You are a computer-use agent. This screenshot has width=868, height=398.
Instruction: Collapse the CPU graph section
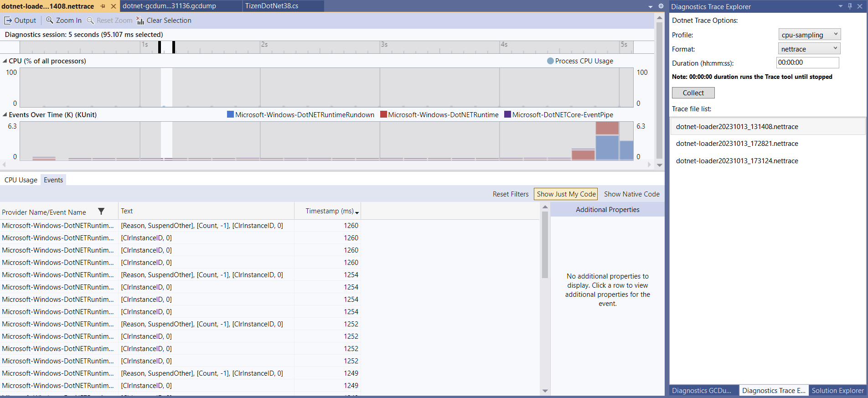tap(5, 61)
